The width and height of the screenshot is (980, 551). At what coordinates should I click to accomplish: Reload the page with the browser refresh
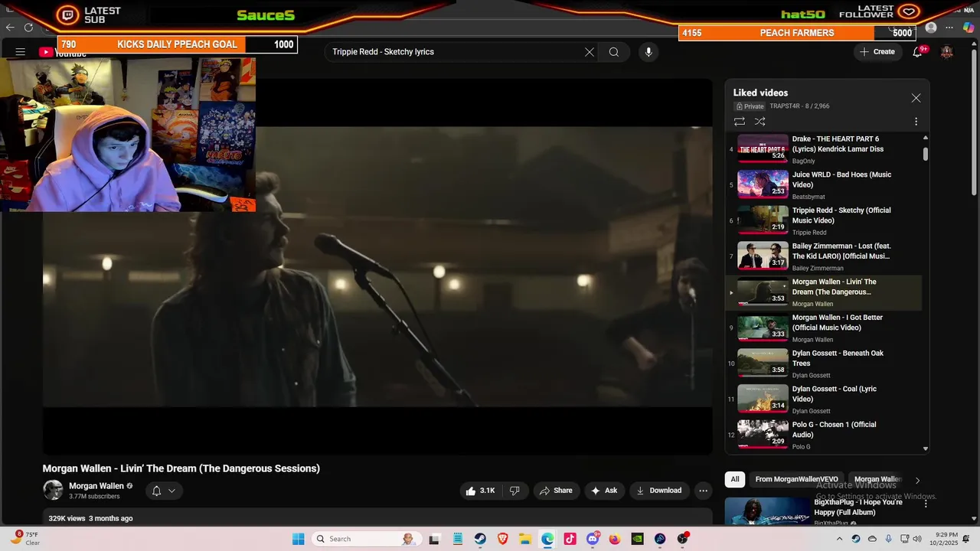click(x=28, y=28)
